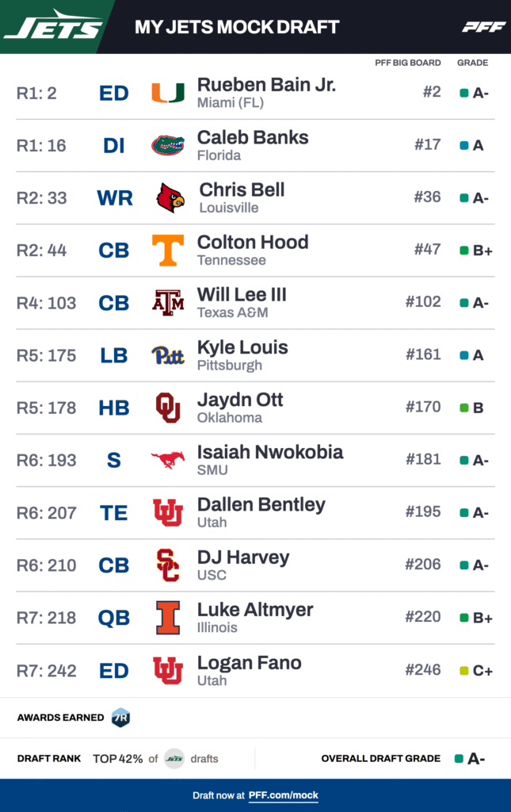Click the Jets logo in header
This screenshot has height=812, width=511.
click(x=54, y=25)
